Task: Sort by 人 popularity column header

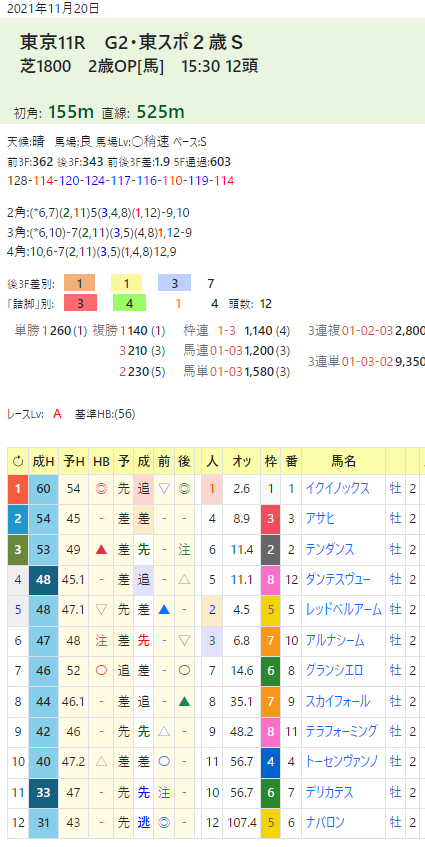Action: click(x=212, y=461)
